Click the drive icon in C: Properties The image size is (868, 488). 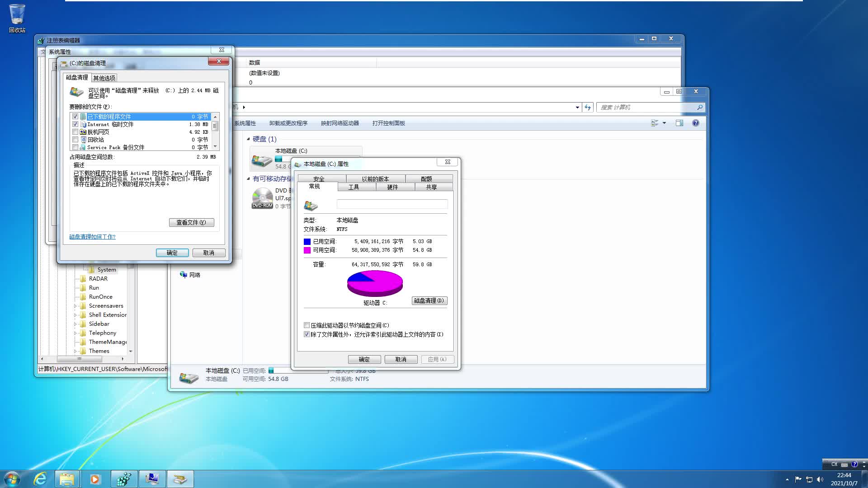[311, 206]
